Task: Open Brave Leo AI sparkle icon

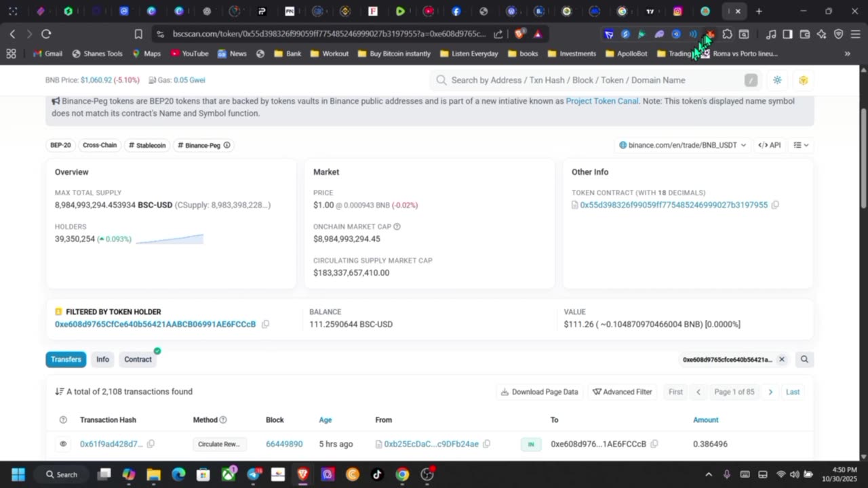Action: point(821,34)
